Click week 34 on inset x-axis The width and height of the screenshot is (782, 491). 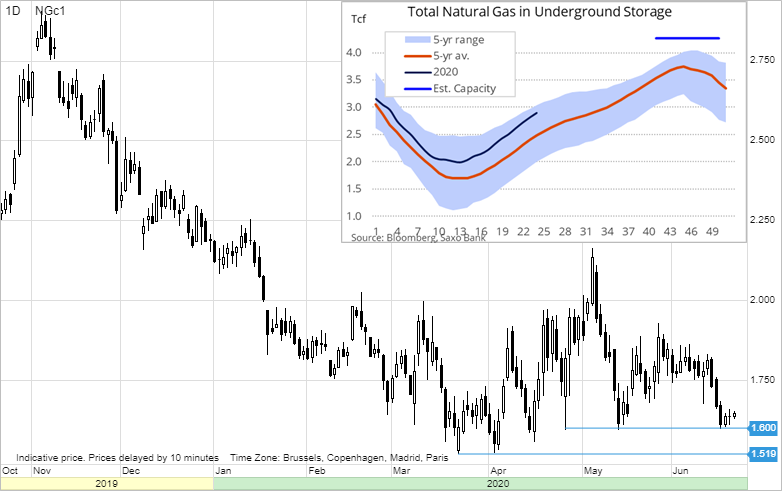coord(607,231)
